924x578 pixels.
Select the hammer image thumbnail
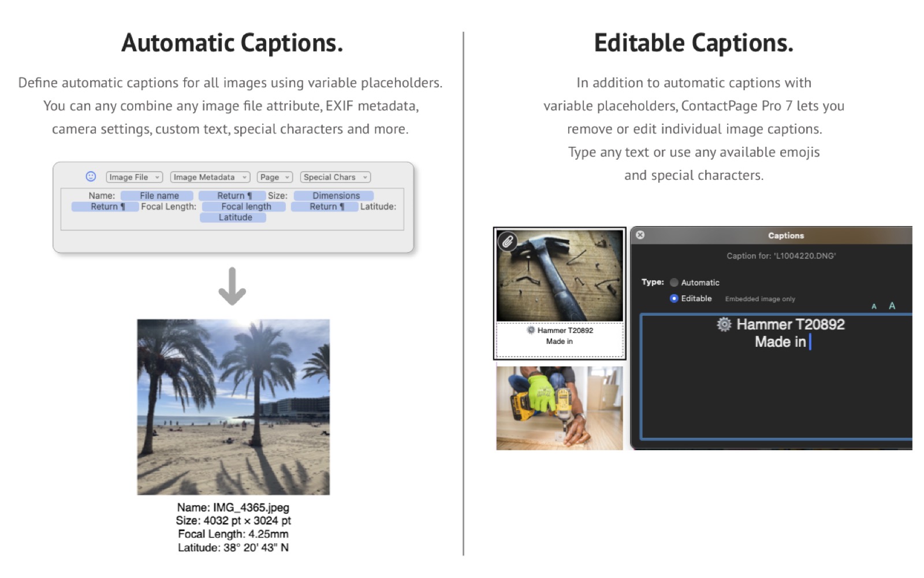(x=560, y=276)
